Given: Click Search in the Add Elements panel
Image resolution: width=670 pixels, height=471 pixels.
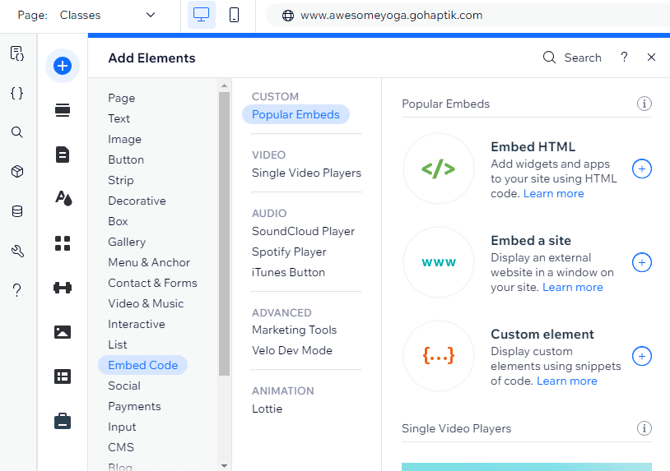Looking at the screenshot, I should (573, 58).
